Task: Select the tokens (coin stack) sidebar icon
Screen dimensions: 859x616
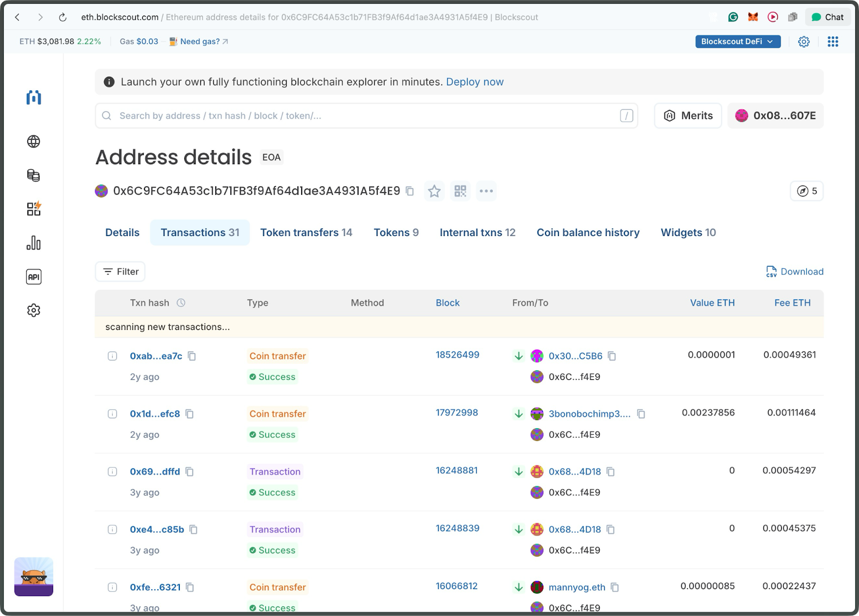Action: [x=33, y=175]
